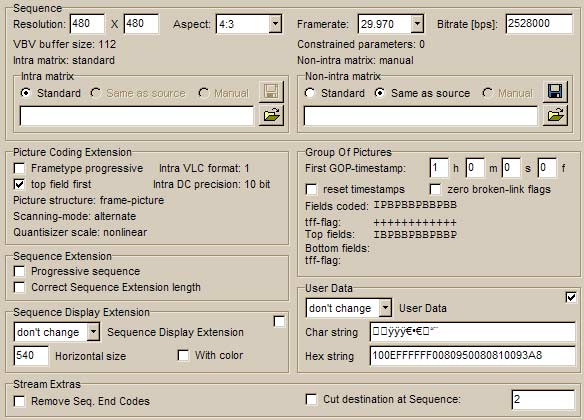This screenshot has height=420, width=584.
Task: Toggle the With color checkbox
Action: [183, 355]
